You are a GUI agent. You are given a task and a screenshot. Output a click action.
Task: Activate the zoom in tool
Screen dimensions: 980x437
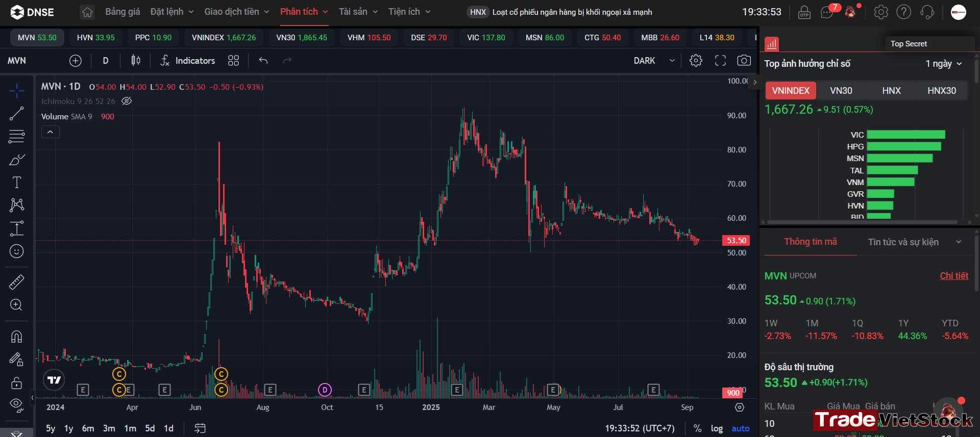(x=16, y=305)
